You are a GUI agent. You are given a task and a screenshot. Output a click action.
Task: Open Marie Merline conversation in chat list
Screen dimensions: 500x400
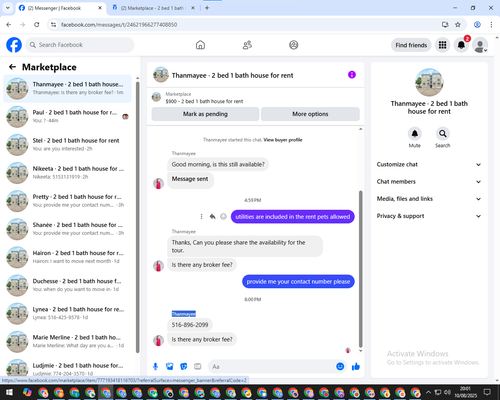coord(67,342)
